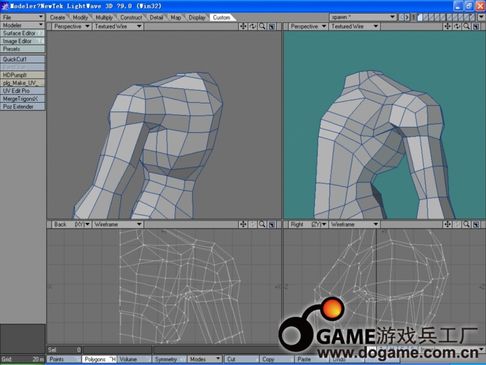
Task: Open the Right viewport Wireframe style dropdown
Action: (355, 224)
